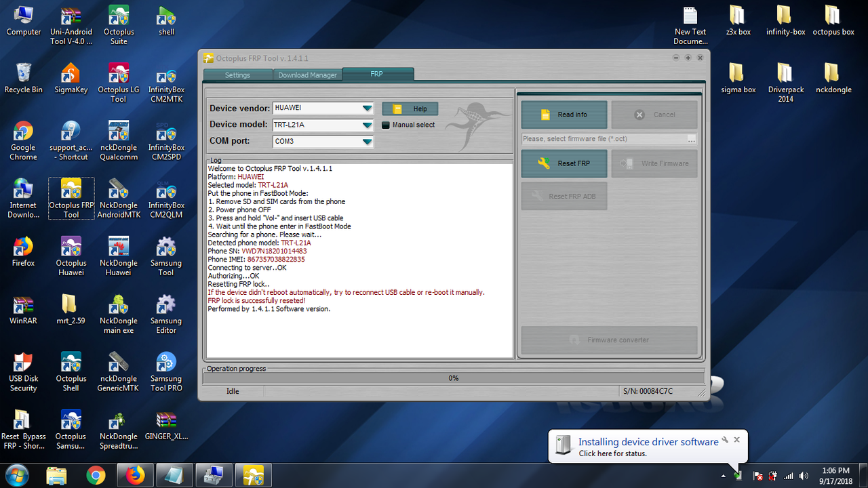The height and width of the screenshot is (488, 868).
Task: Open Windows Explorer from the taskbar
Action: coord(57,476)
